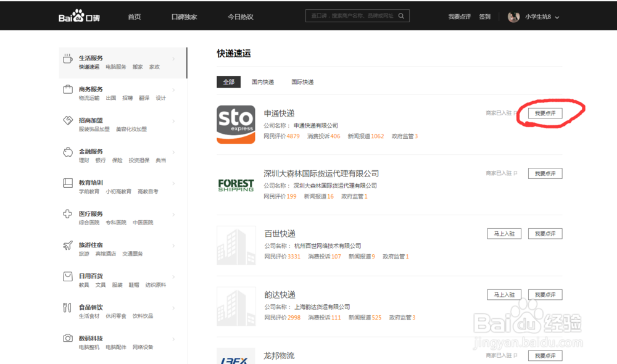Click 新闻报道 1062 for 申通快递
This screenshot has width=617, height=364.
(366, 136)
